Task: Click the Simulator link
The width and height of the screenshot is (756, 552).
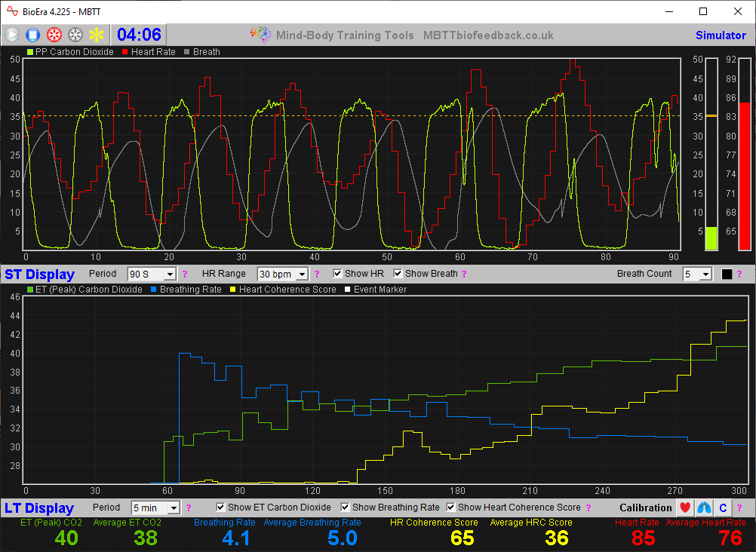Action: coord(721,35)
